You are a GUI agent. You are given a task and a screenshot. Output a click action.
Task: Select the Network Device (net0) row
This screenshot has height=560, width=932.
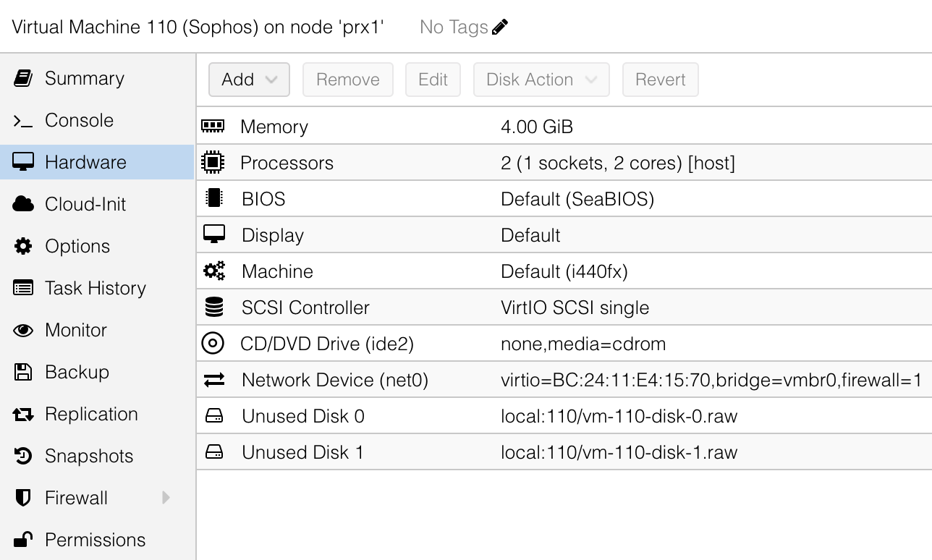564,380
